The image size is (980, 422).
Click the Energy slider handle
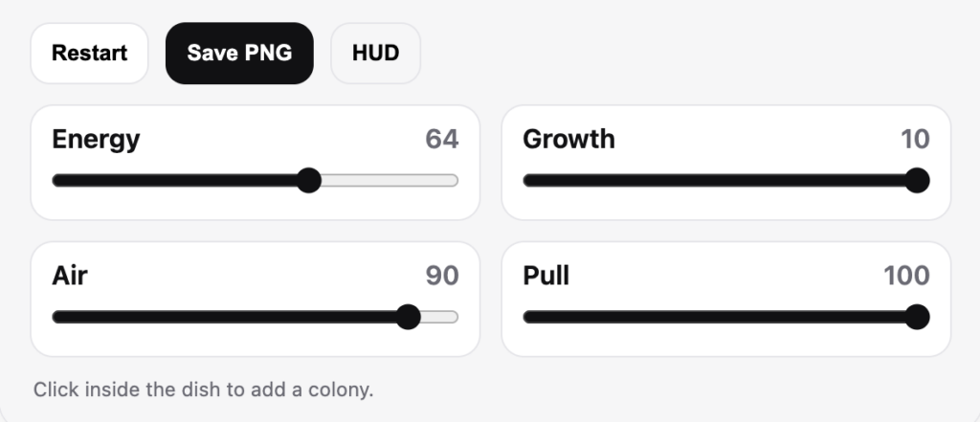coord(308,180)
